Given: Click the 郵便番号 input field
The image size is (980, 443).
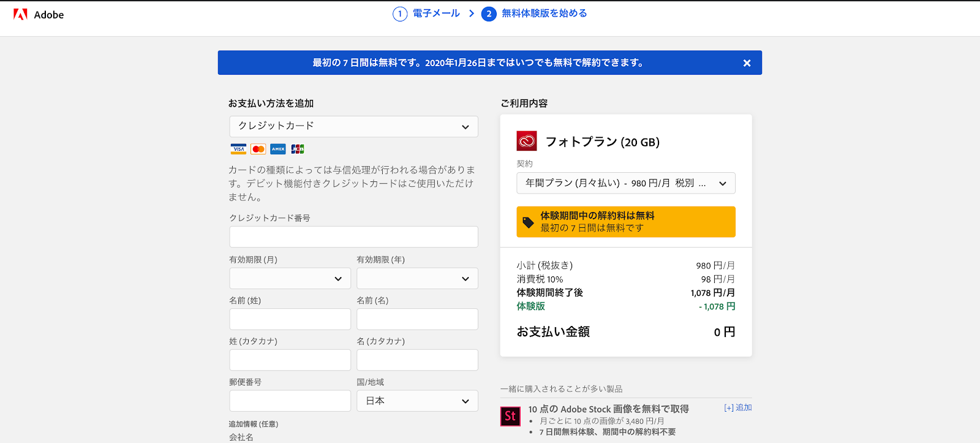Looking at the screenshot, I should pos(290,401).
